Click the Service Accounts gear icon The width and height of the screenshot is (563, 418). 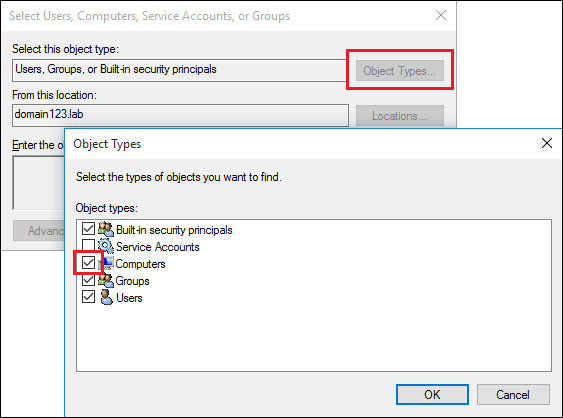coord(106,246)
